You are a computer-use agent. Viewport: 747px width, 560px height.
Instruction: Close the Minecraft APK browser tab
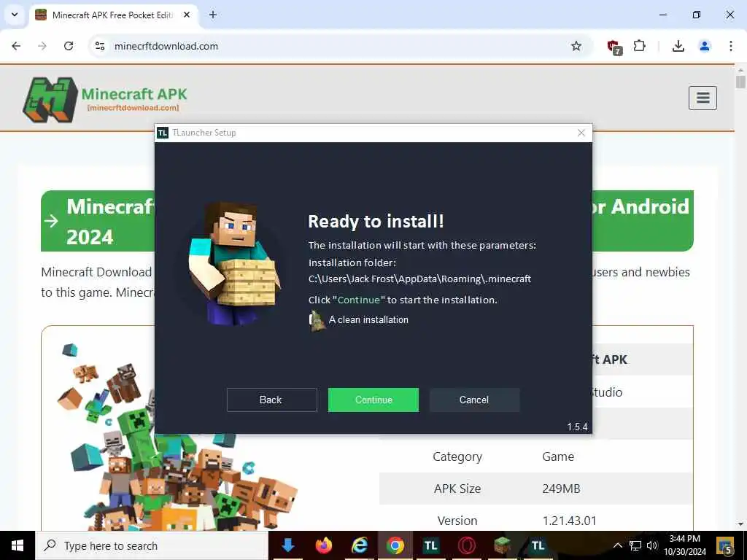pos(187,15)
